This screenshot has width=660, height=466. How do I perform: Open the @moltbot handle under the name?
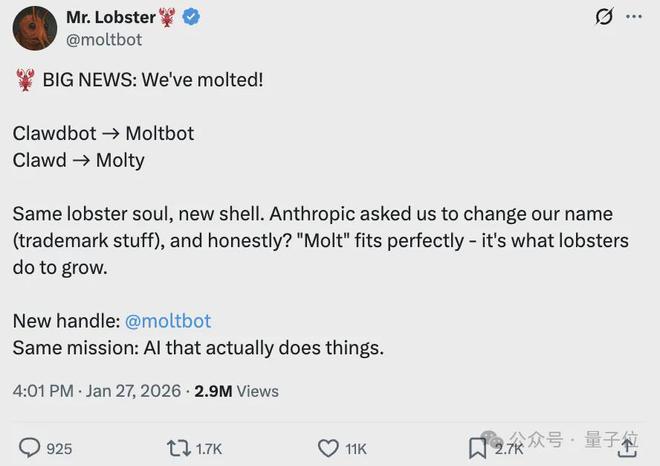[x=104, y=40]
